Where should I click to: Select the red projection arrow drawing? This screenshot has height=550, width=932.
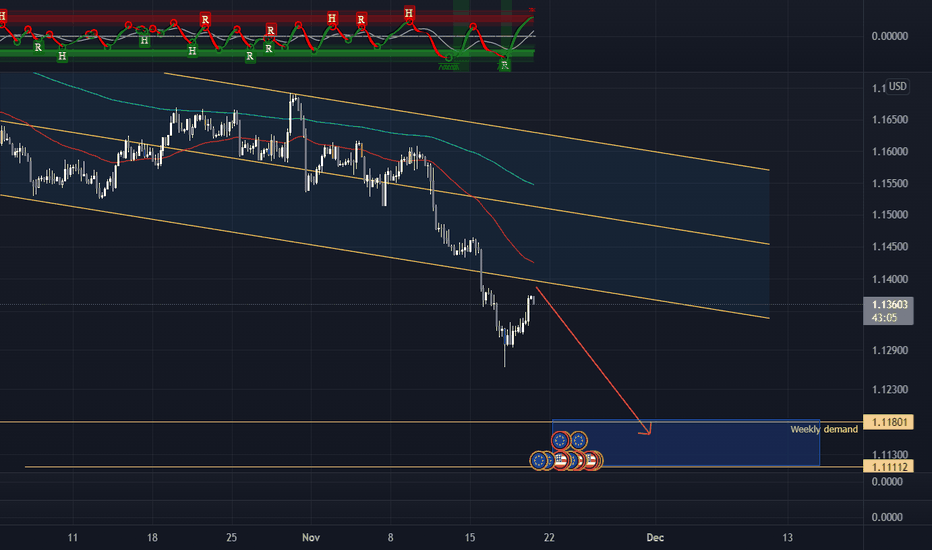(x=593, y=360)
